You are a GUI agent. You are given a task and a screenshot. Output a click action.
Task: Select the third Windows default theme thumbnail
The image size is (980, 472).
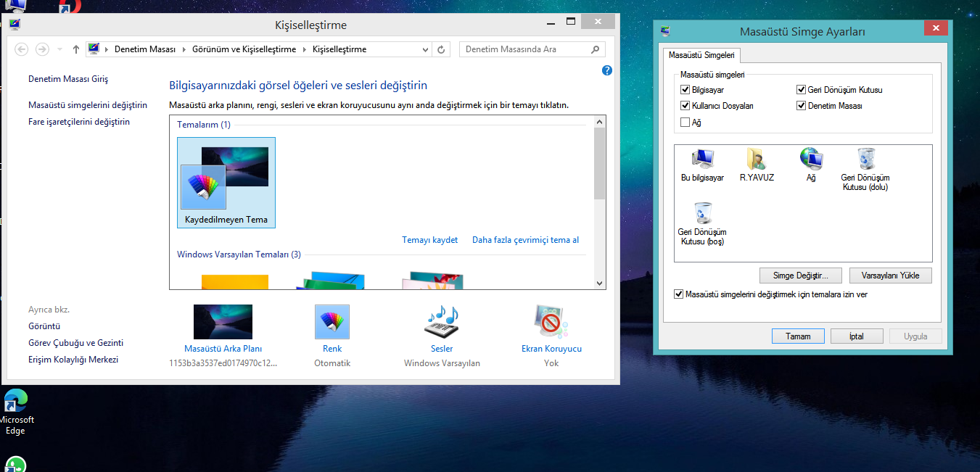(432, 281)
